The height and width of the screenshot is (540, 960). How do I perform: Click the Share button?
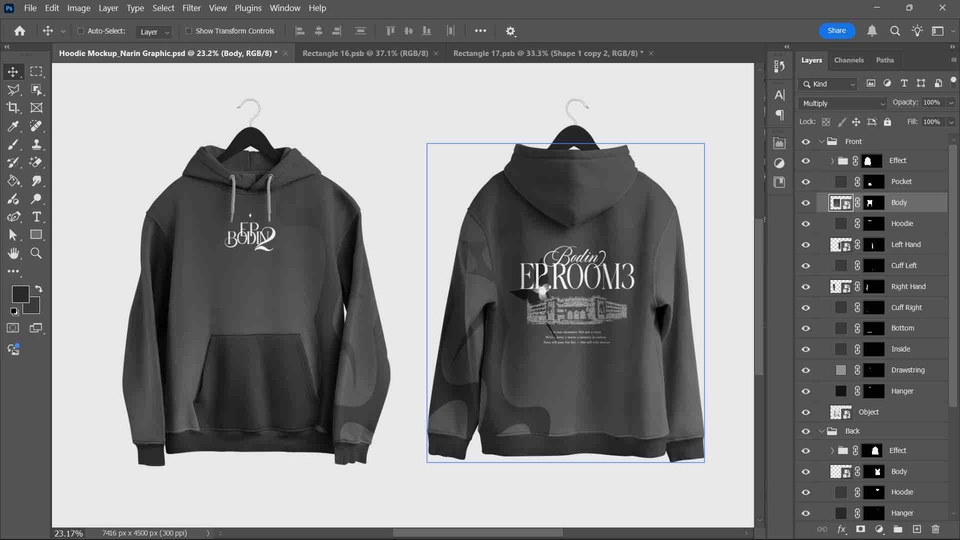[x=836, y=31]
